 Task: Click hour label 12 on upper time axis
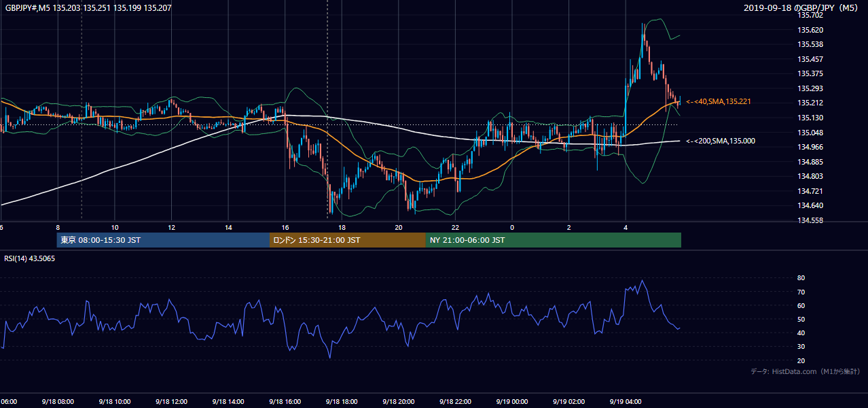click(x=171, y=227)
